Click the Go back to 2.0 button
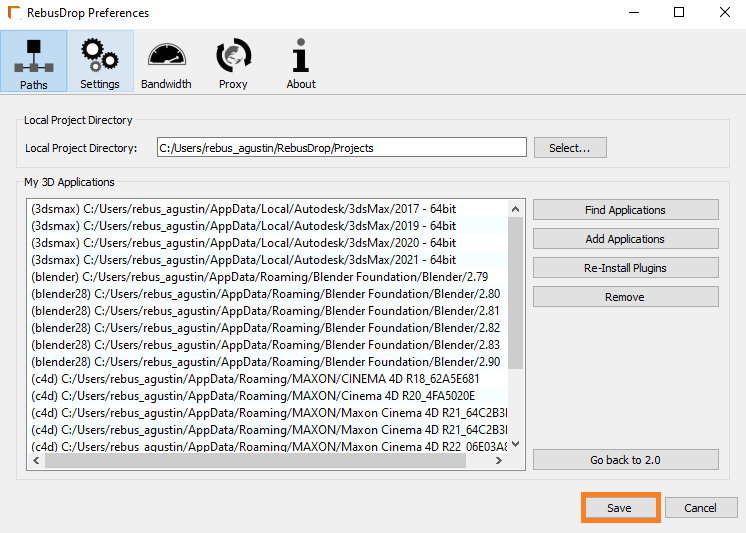 (625, 460)
